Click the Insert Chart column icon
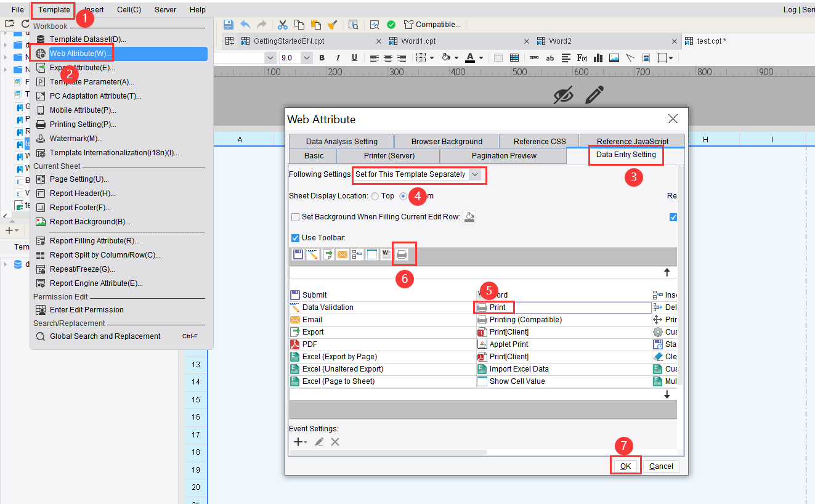The width and height of the screenshot is (815, 504). point(598,57)
